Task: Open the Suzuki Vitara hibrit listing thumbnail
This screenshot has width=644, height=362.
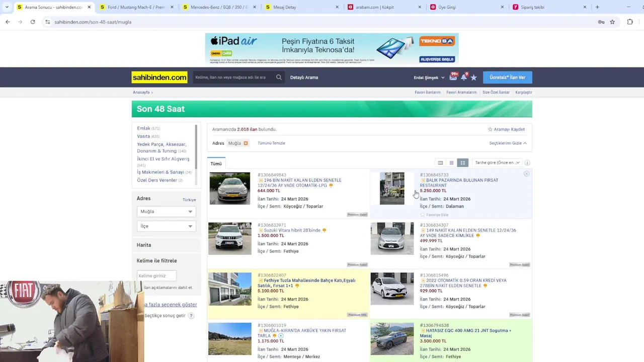Action: coord(230,238)
